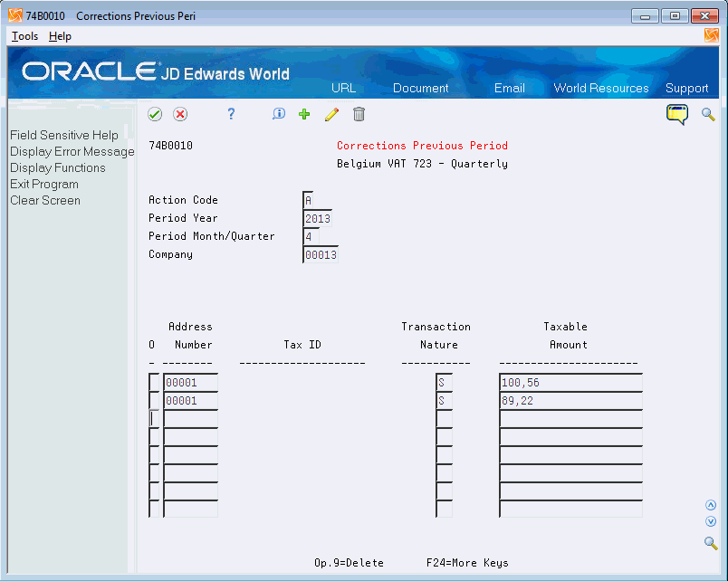This screenshot has height=581, width=728.
Task: Open World Resources link
Action: (601, 88)
